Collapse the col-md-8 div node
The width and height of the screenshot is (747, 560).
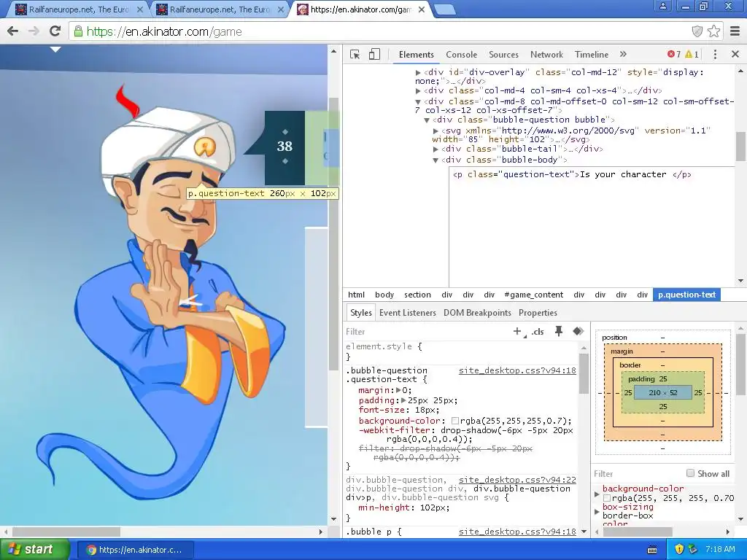tap(418, 101)
